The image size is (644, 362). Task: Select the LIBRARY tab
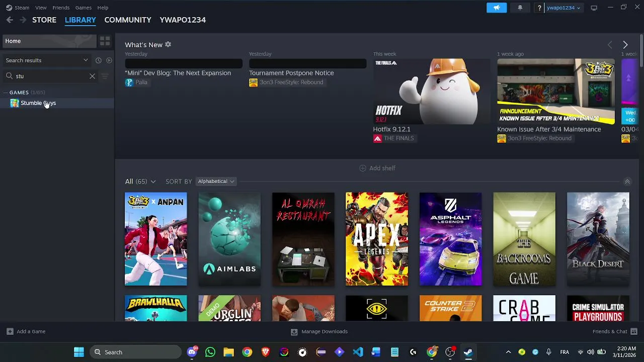pos(80,20)
